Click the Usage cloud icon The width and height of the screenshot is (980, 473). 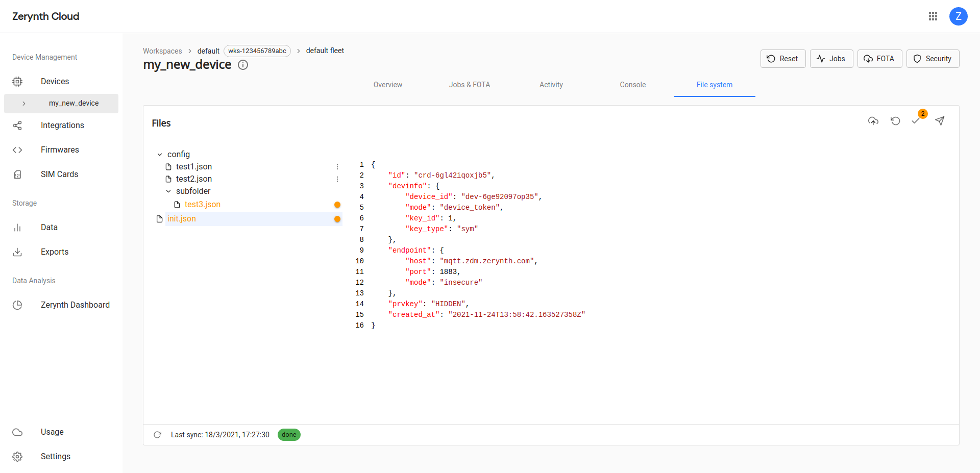tap(17, 432)
